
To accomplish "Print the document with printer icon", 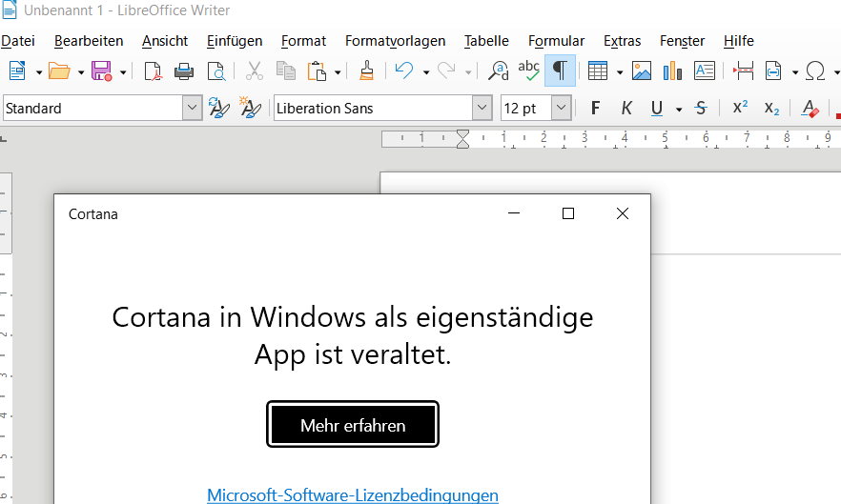I will pos(184,71).
